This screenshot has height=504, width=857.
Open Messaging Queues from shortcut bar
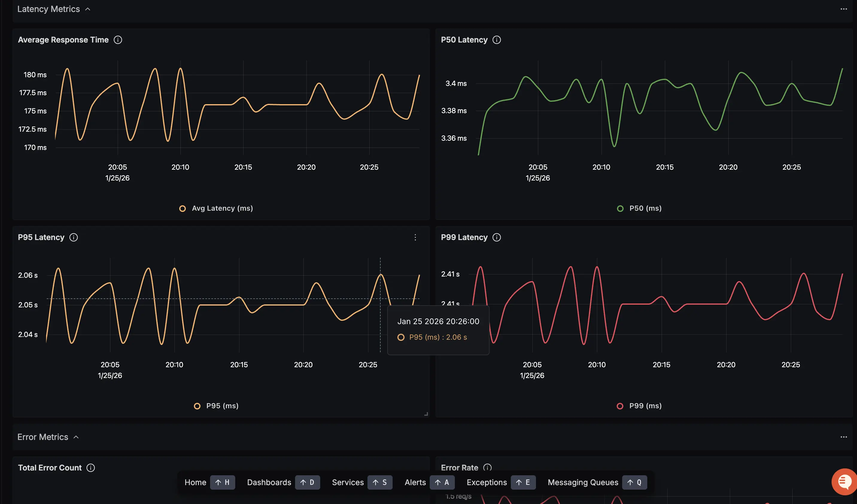coord(583,482)
